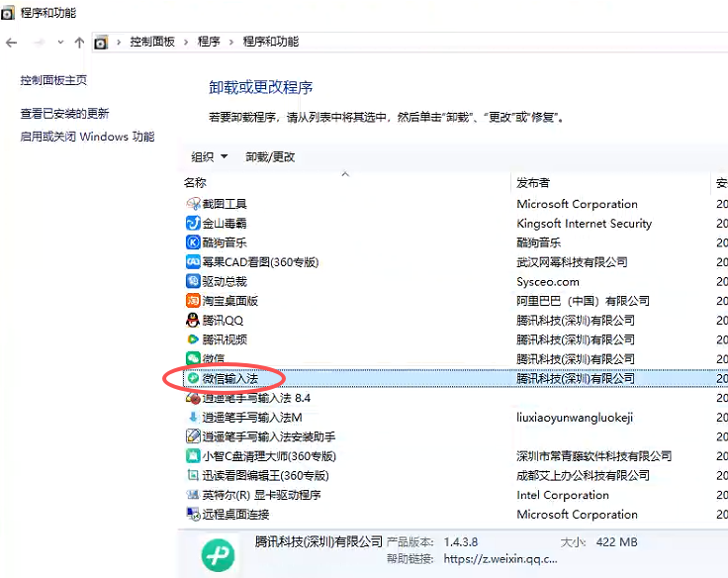Select 小智C盘清理大师(360专版) entry
The width and height of the screenshot is (728, 578).
(269, 456)
